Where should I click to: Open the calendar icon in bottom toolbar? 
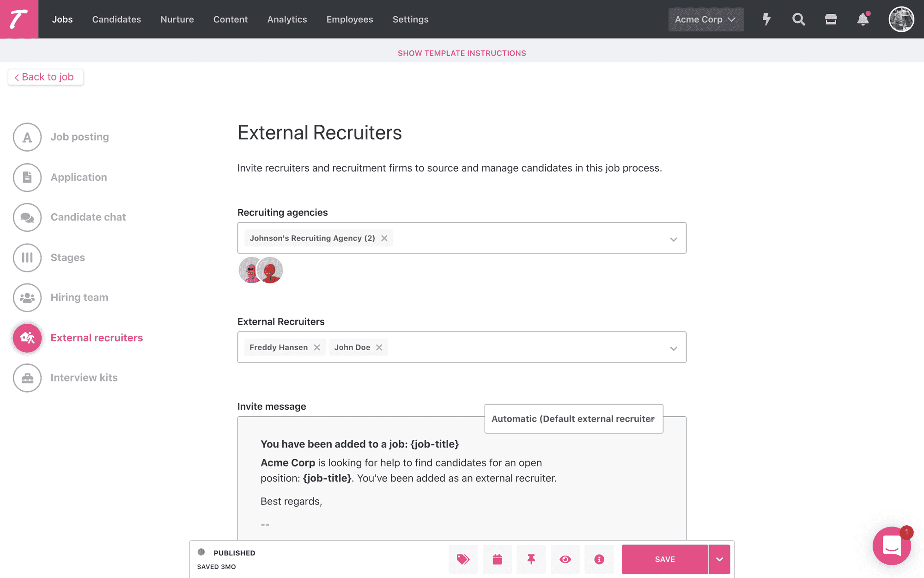(x=497, y=559)
